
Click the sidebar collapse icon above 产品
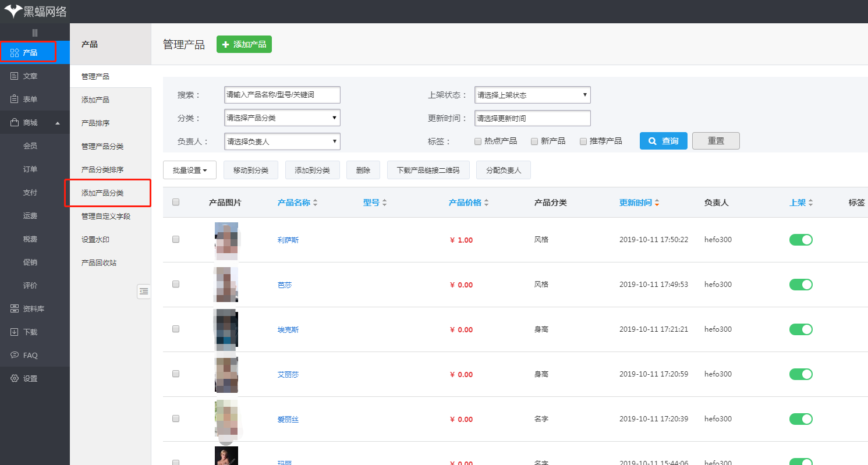coord(34,32)
